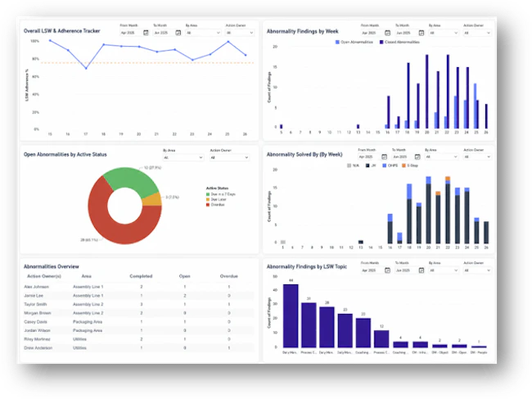
Task: Click Assembly Line 2 in Taylor Smith row
Action: pyautogui.click(x=88, y=304)
